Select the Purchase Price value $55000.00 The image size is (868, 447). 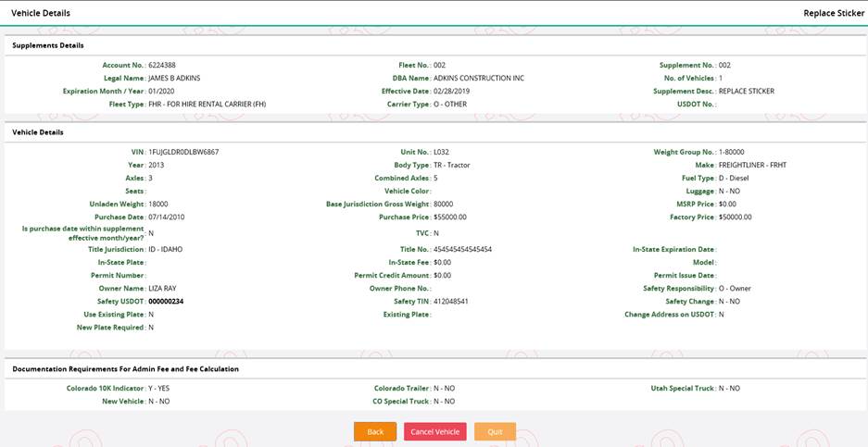pos(450,217)
